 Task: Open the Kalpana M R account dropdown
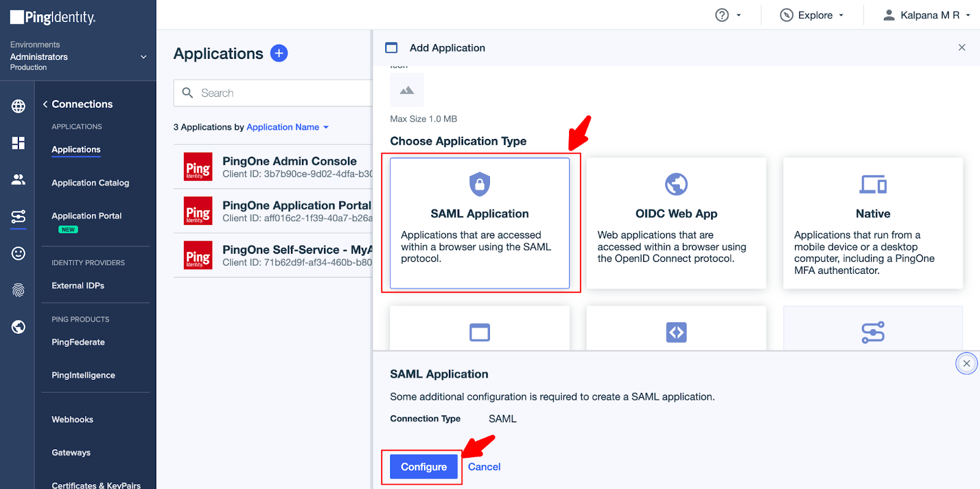coord(968,15)
